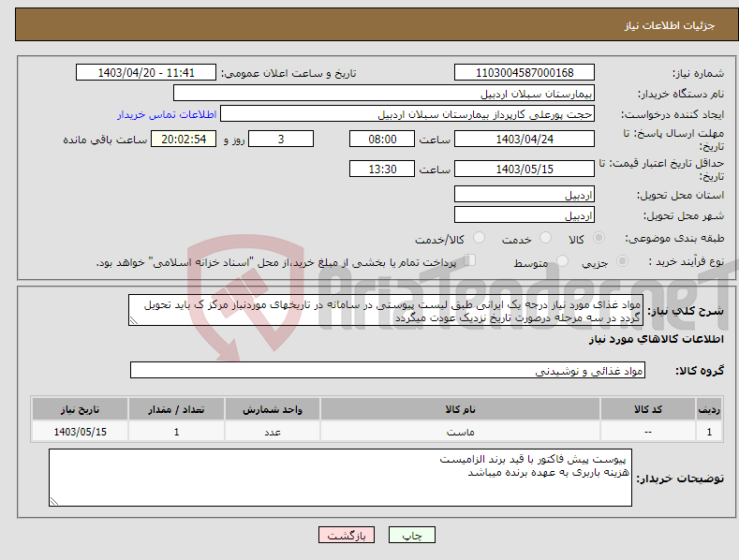Image resolution: width=739 pixels, height=560 pixels.
Task: Select the کالا radio button
Action: click(599, 238)
